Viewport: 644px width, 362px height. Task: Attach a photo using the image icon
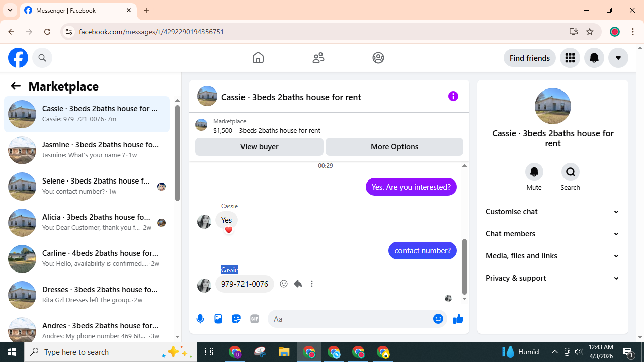(x=218, y=319)
